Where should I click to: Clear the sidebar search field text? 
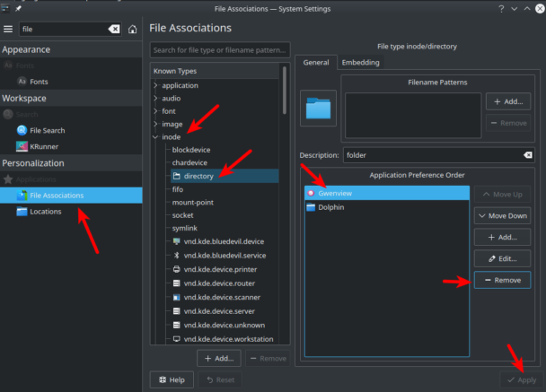tap(114, 29)
